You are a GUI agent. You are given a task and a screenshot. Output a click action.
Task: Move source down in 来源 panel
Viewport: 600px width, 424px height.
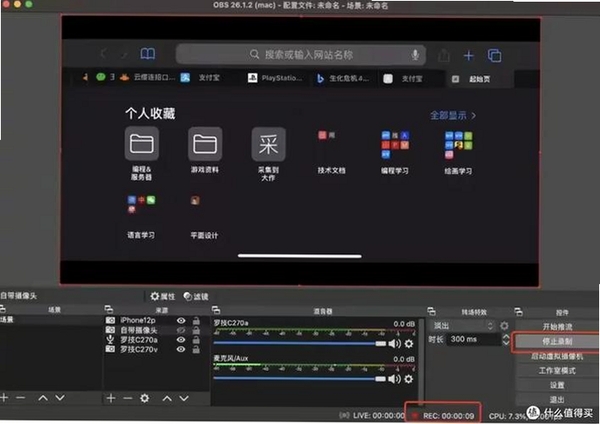pyautogui.click(x=184, y=398)
